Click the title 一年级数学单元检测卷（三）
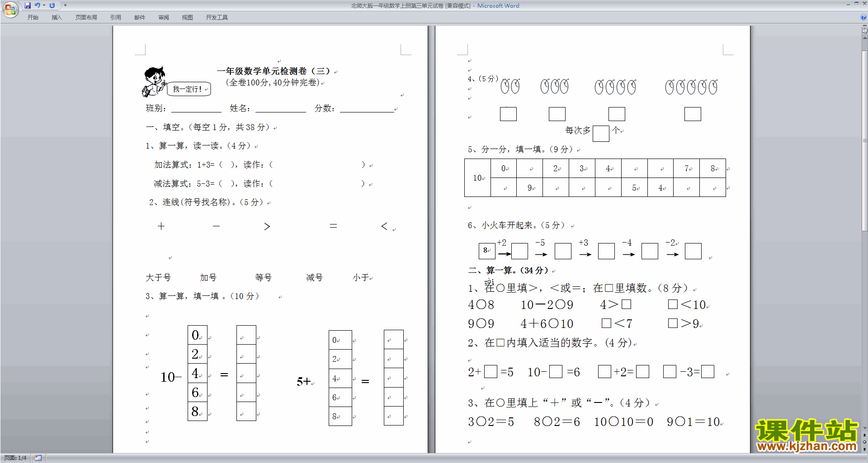Image resolution: width=868 pixels, height=463 pixels. pyautogui.click(x=274, y=71)
